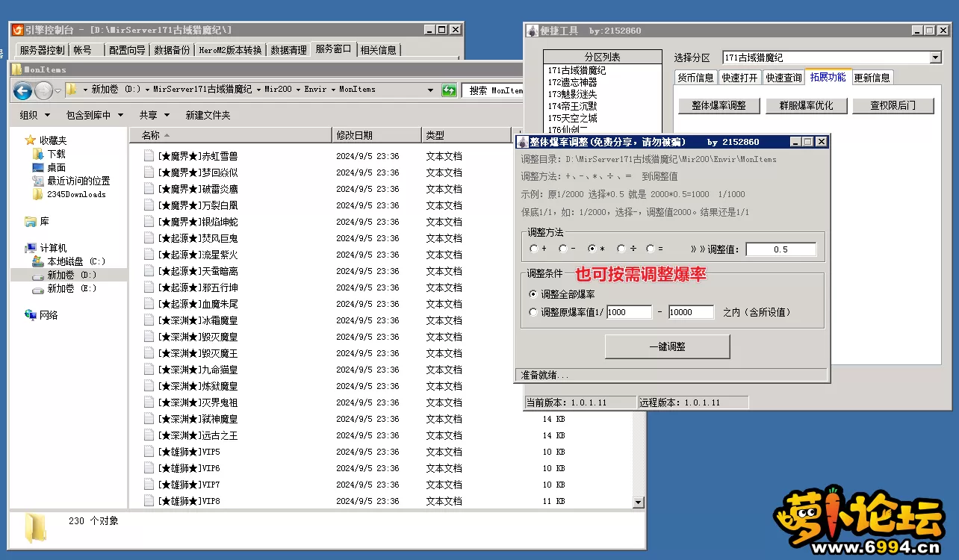Select 175天空之城 in 分区列表
Image resolution: width=959 pixels, height=560 pixels.
tap(573, 118)
